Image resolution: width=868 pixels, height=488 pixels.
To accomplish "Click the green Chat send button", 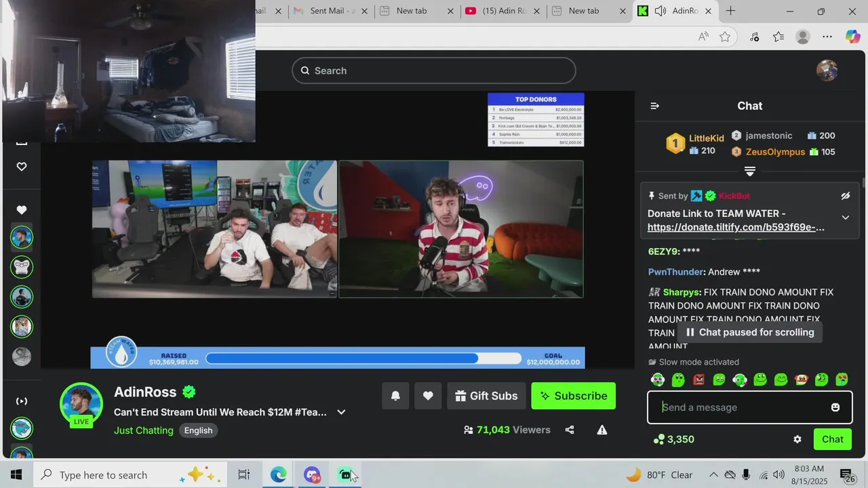I will pyautogui.click(x=832, y=439).
